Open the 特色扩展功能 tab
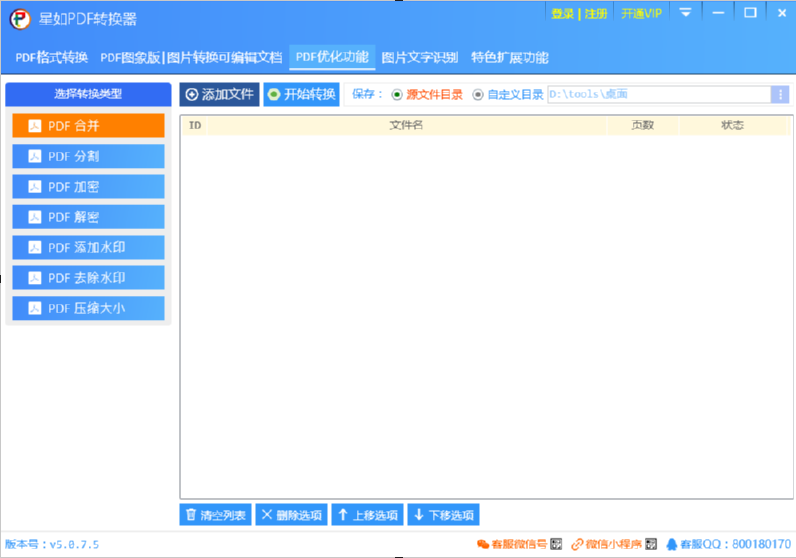 (x=510, y=57)
